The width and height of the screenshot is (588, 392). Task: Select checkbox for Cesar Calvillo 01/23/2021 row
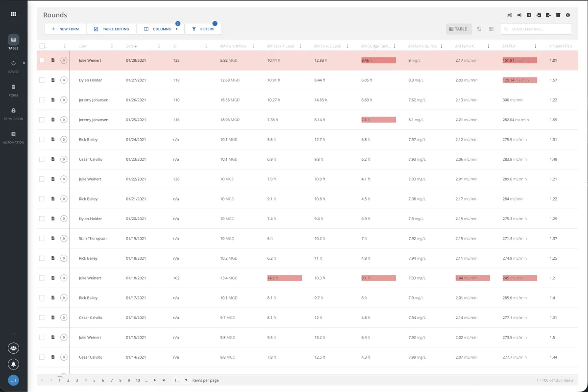42,159
